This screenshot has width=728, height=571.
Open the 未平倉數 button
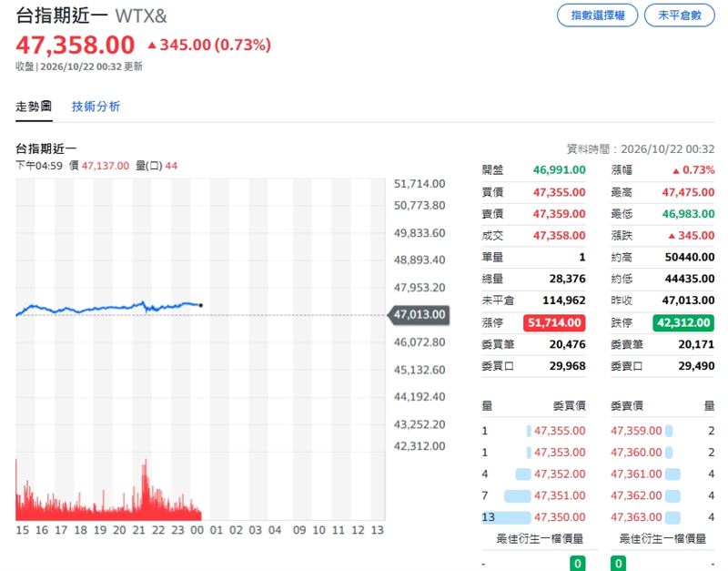(x=679, y=15)
